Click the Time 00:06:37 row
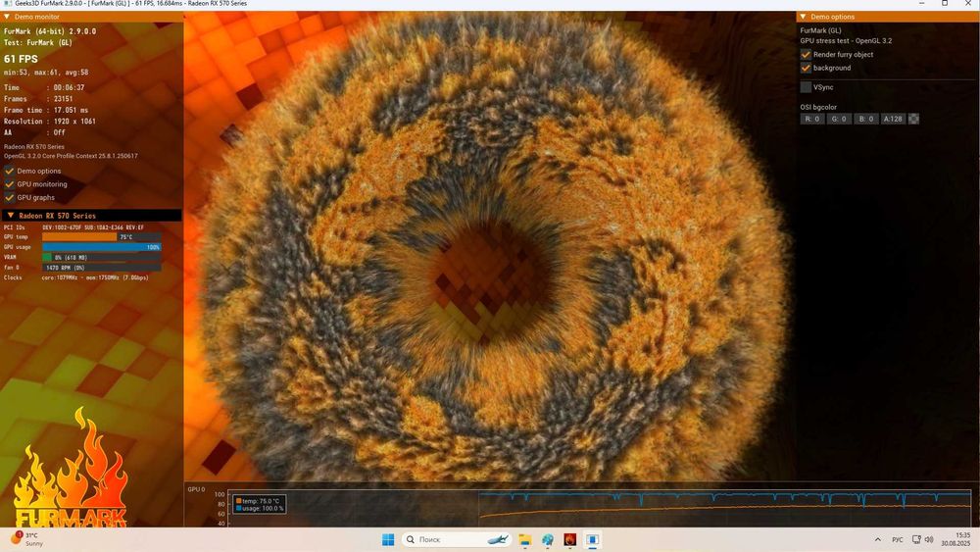The width and height of the screenshot is (980, 552). [x=44, y=87]
